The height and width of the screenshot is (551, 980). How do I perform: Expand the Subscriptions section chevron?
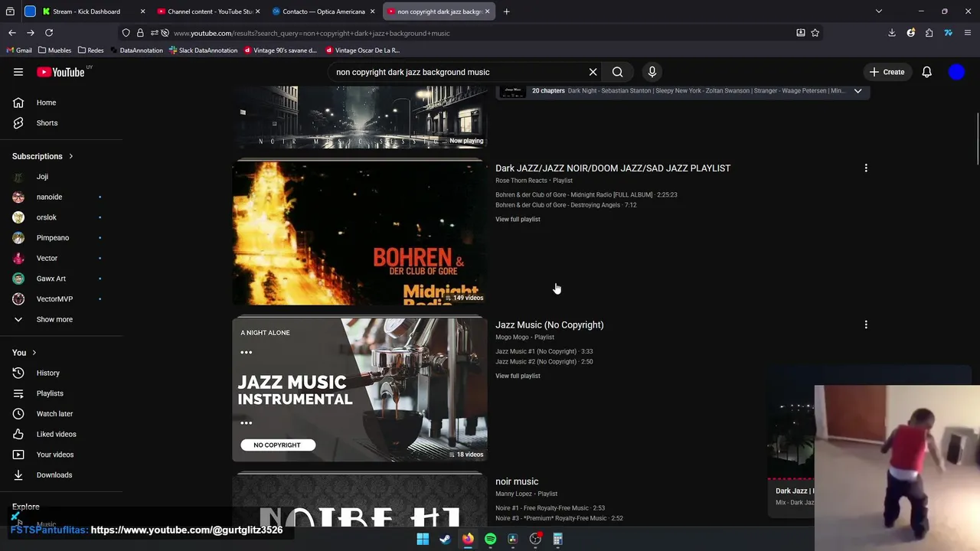pos(71,156)
